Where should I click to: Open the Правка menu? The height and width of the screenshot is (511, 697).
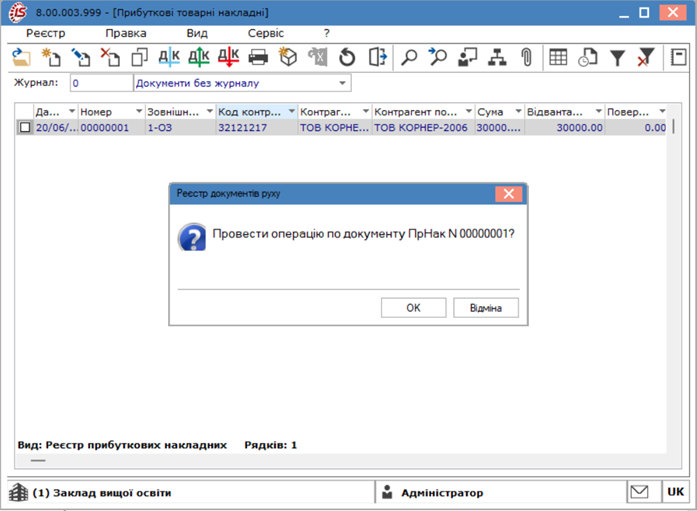tap(126, 33)
